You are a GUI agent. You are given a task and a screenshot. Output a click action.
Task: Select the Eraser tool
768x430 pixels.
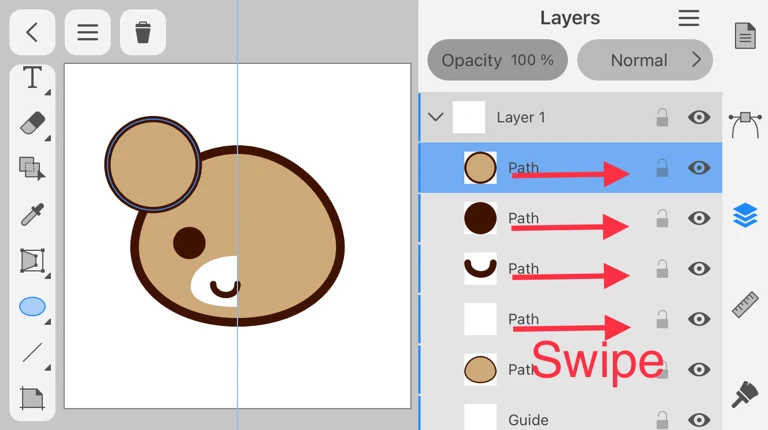[32, 123]
